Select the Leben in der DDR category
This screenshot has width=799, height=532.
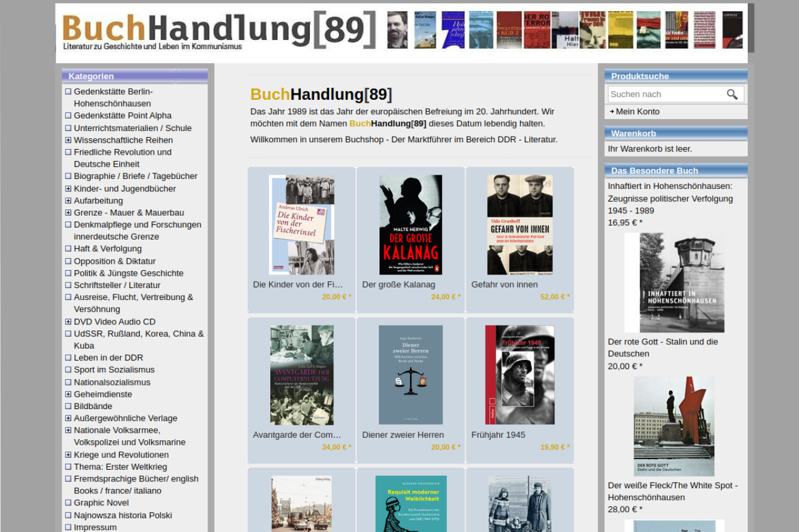point(109,357)
